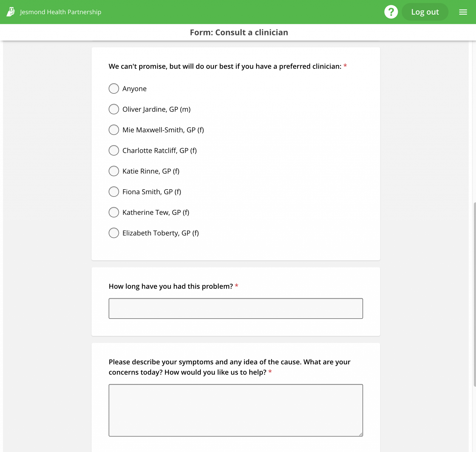Image resolution: width=476 pixels, height=452 pixels.
Task: Open the hamburger menu in the header
Action: (463, 12)
